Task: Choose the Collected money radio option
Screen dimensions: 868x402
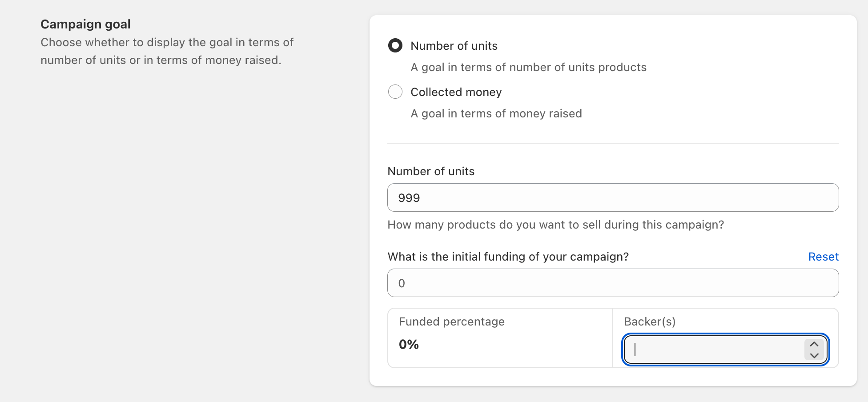Action: click(x=395, y=92)
